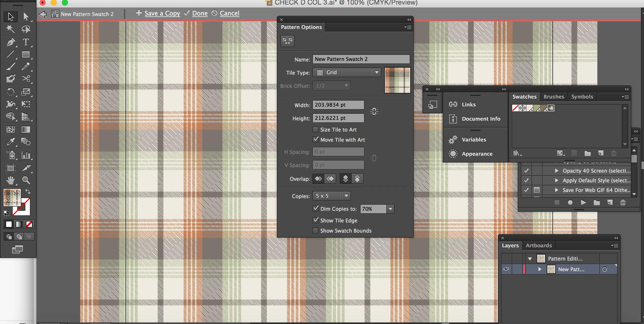Click Done to finish pattern editing
This screenshot has height=324, width=644.
click(x=200, y=13)
